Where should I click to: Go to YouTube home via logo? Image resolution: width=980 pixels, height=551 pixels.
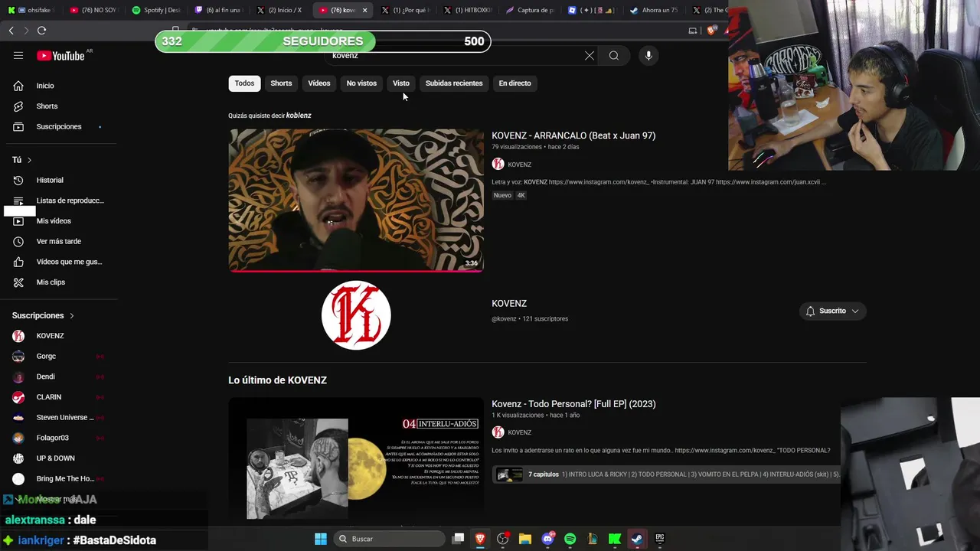coord(60,55)
